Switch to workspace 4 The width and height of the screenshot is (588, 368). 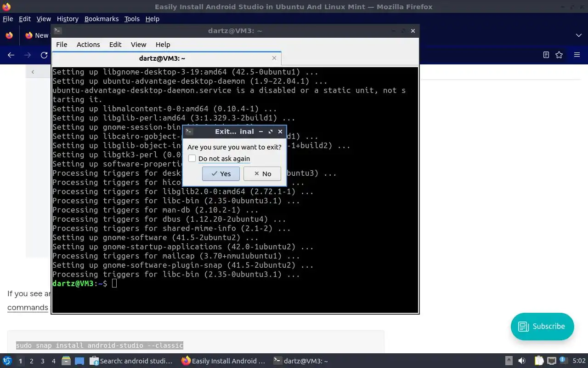(x=53, y=361)
